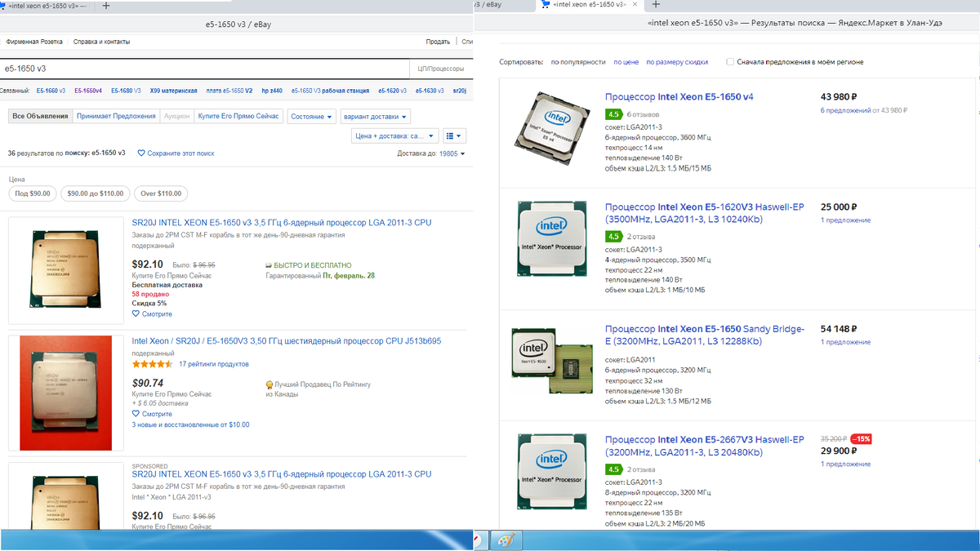Click the Продать link on eBay
This screenshot has height=551, width=980.
[x=438, y=42]
